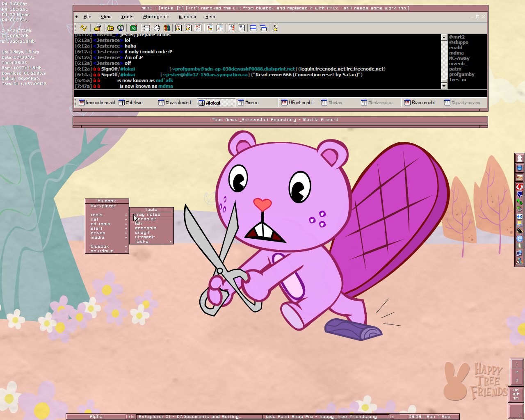The height and width of the screenshot is (420, 525).
Task: Open the Notify List icon
Action: (232, 28)
